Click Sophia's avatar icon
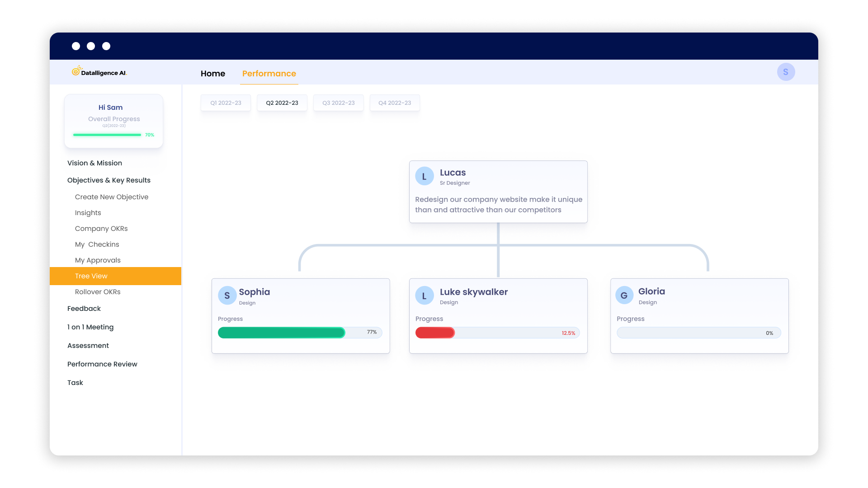The image size is (868, 488). coord(226,295)
